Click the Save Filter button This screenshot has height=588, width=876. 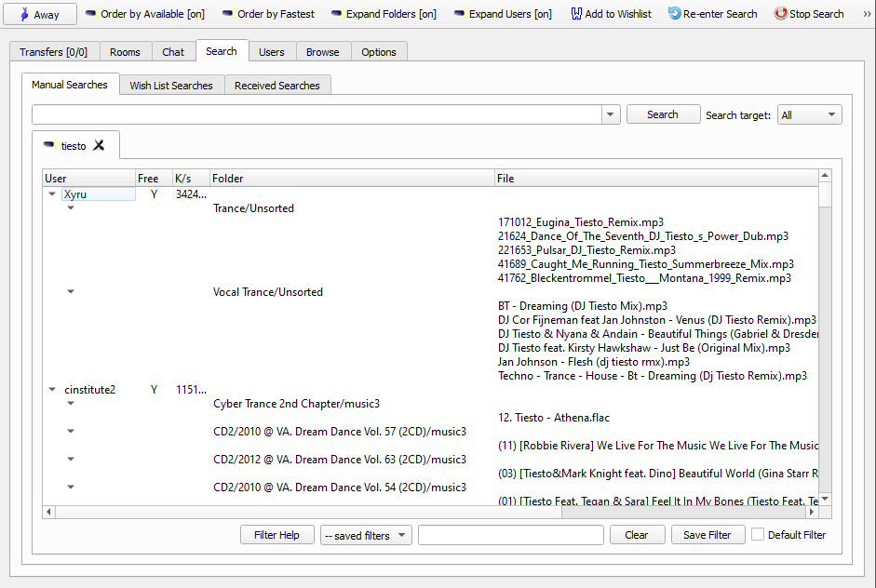click(x=707, y=535)
